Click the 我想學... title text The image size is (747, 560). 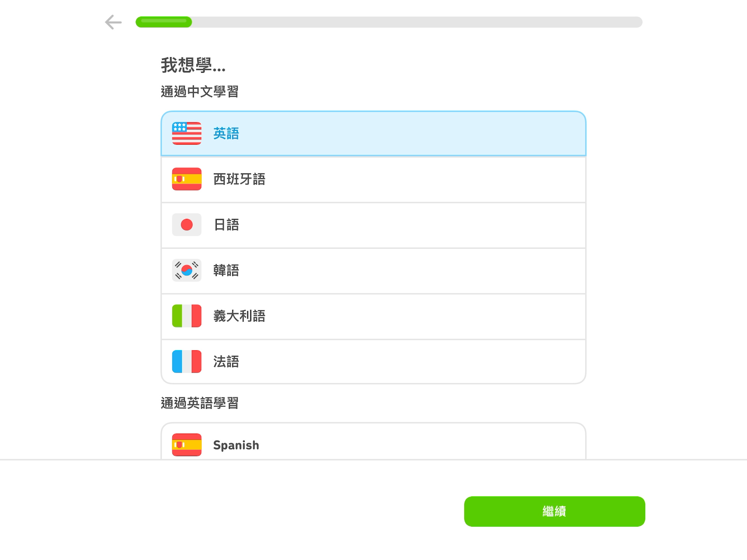(x=193, y=65)
